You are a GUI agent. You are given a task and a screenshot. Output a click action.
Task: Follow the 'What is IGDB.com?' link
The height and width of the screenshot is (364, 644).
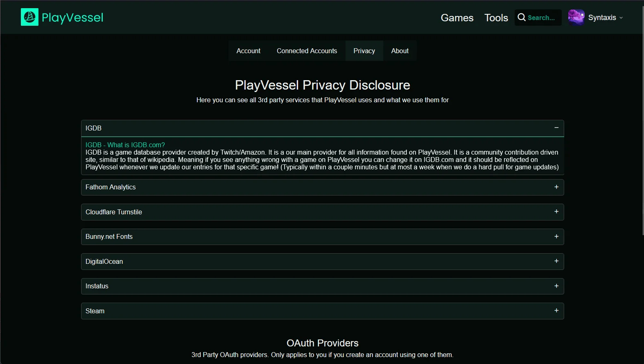point(125,145)
